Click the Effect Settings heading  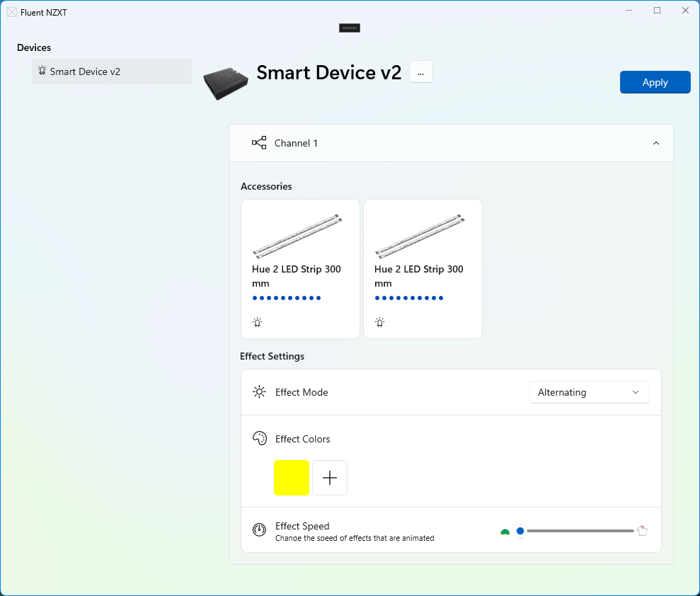pos(272,356)
